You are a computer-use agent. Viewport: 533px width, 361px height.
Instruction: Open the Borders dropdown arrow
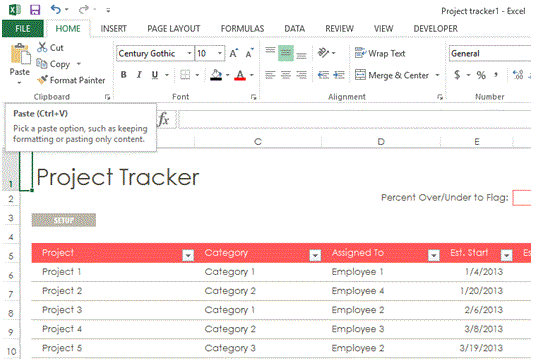(x=197, y=75)
